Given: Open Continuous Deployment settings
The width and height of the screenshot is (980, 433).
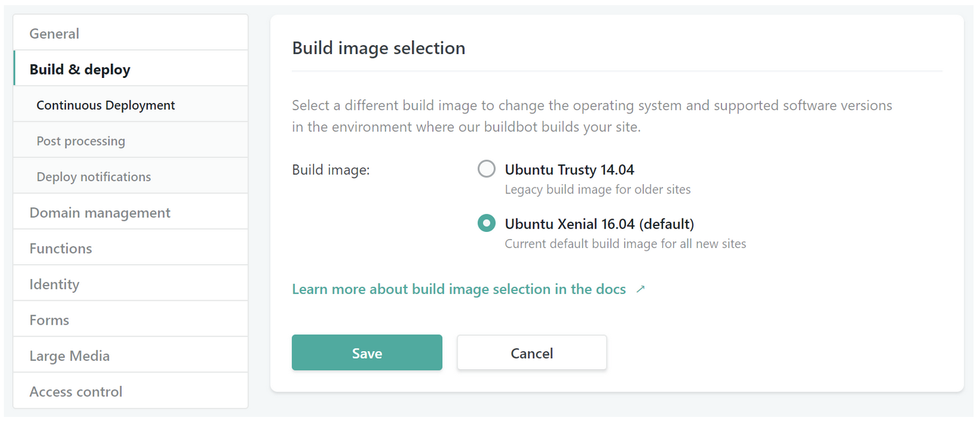Looking at the screenshot, I should pos(105,104).
